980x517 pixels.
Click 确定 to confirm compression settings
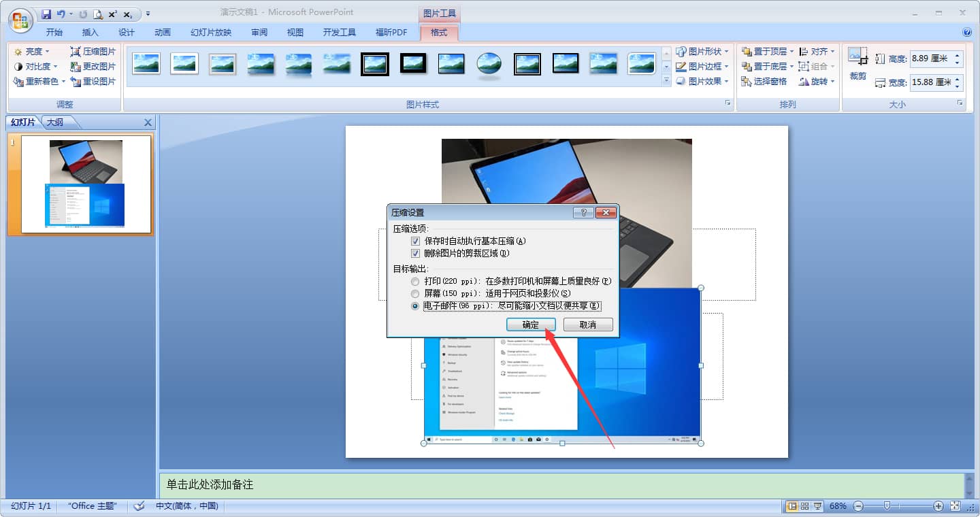pyautogui.click(x=531, y=324)
